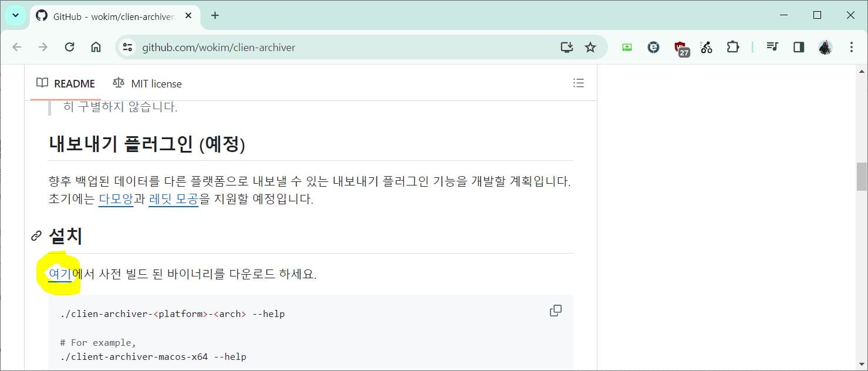This screenshot has width=868, height=371.
Task: Follow the highlighted 여기 download link
Action: [x=60, y=274]
